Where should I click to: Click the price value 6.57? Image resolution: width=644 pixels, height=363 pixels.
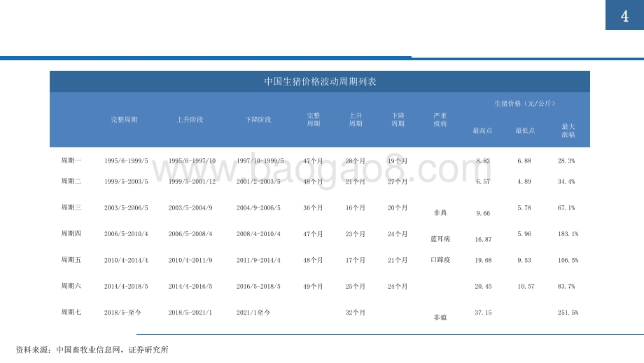coord(483,181)
